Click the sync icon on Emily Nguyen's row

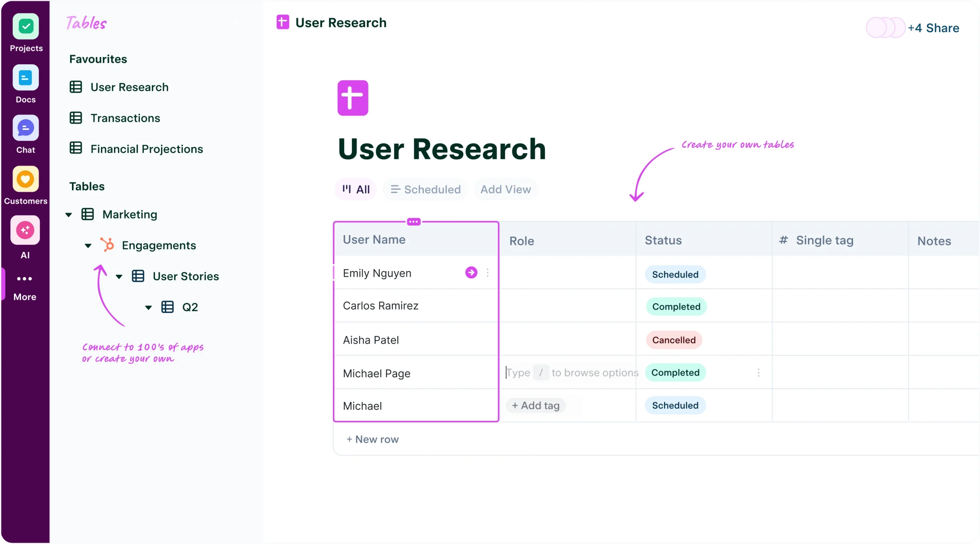[x=471, y=273]
